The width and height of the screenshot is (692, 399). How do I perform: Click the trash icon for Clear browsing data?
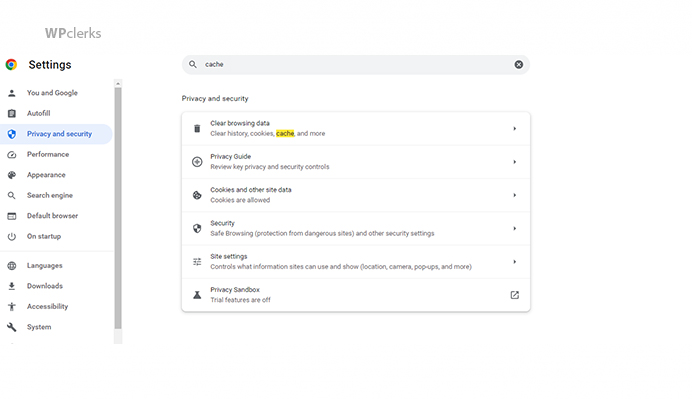click(197, 128)
